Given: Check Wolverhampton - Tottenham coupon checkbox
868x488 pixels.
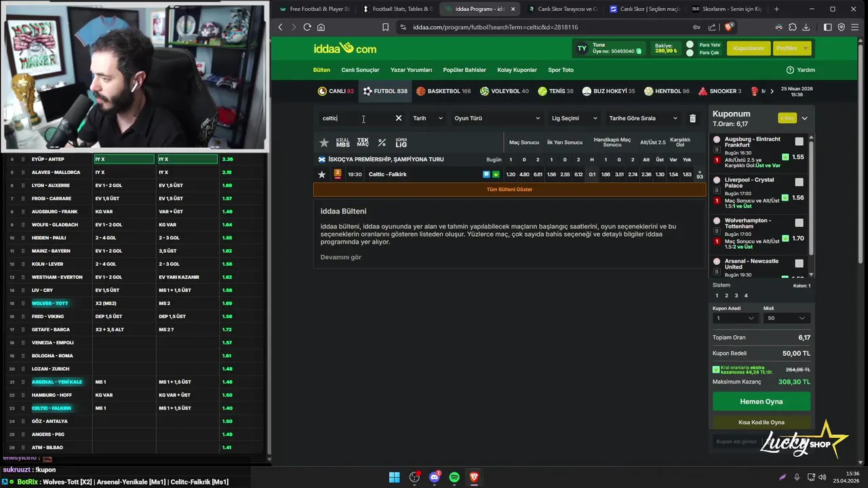Looking at the screenshot, I should point(799,223).
